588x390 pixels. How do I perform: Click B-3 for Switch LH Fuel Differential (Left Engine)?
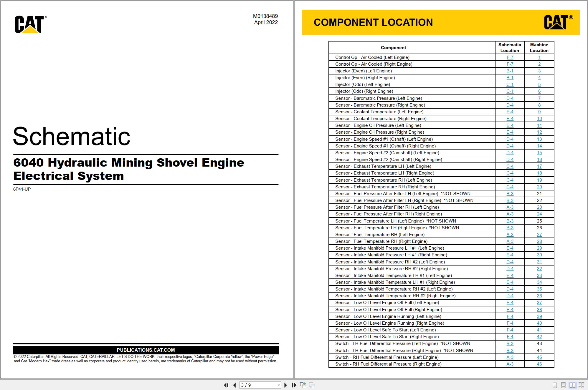tap(510, 343)
